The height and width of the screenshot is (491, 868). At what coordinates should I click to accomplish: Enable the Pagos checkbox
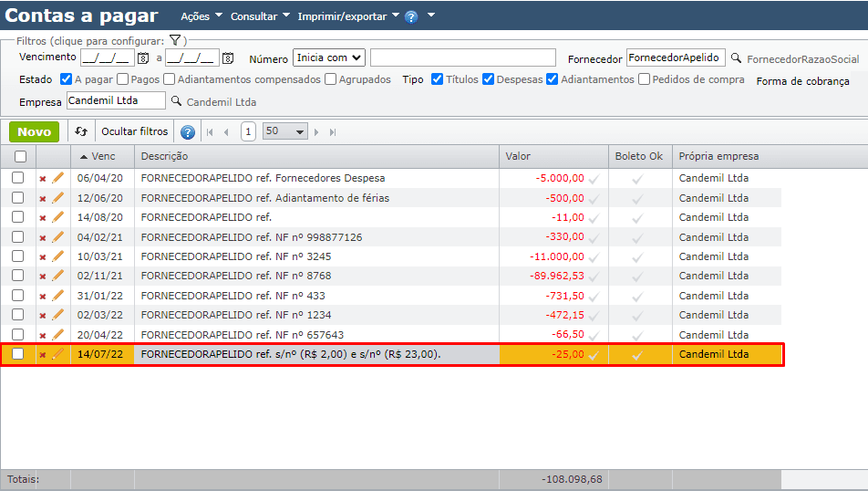point(123,79)
